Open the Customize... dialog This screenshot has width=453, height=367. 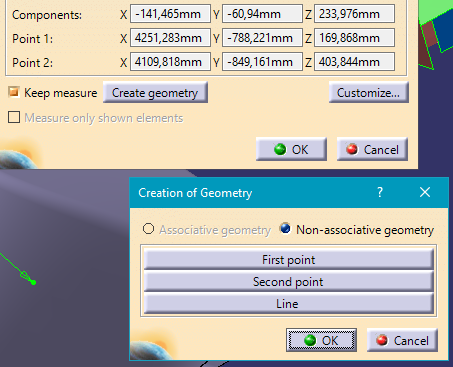coord(368,92)
